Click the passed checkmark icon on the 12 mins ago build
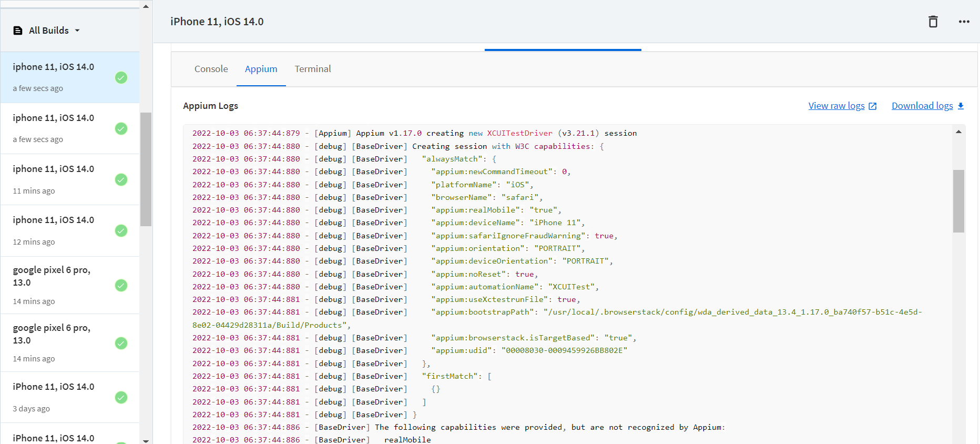This screenshot has width=980, height=444. click(121, 231)
